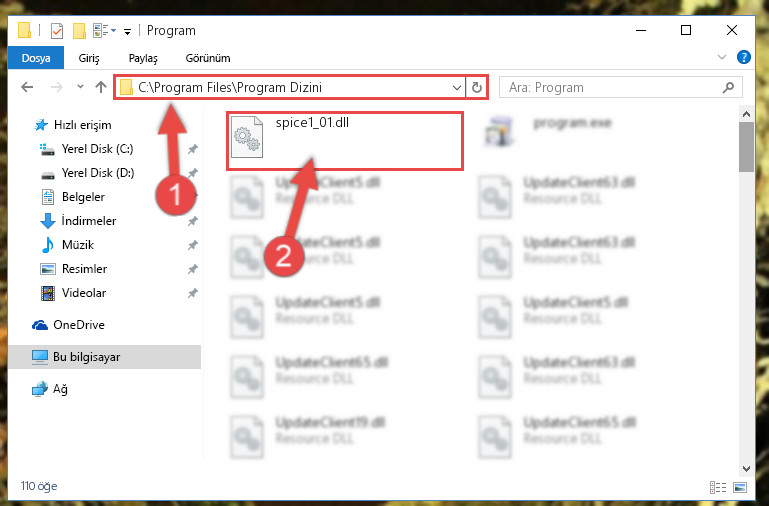Open the Dosya menu tab
769x506 pixels.
tap(36, 58)
